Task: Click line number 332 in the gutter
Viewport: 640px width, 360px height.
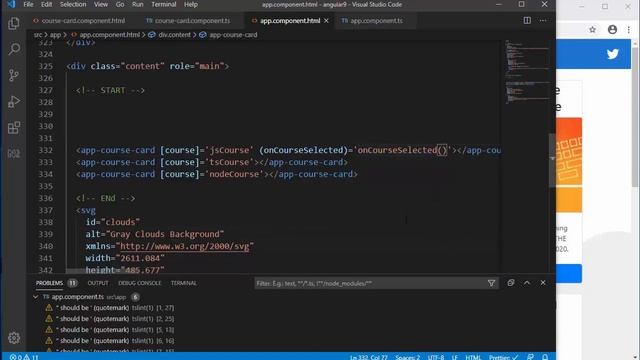Action: tap(46, 150)
